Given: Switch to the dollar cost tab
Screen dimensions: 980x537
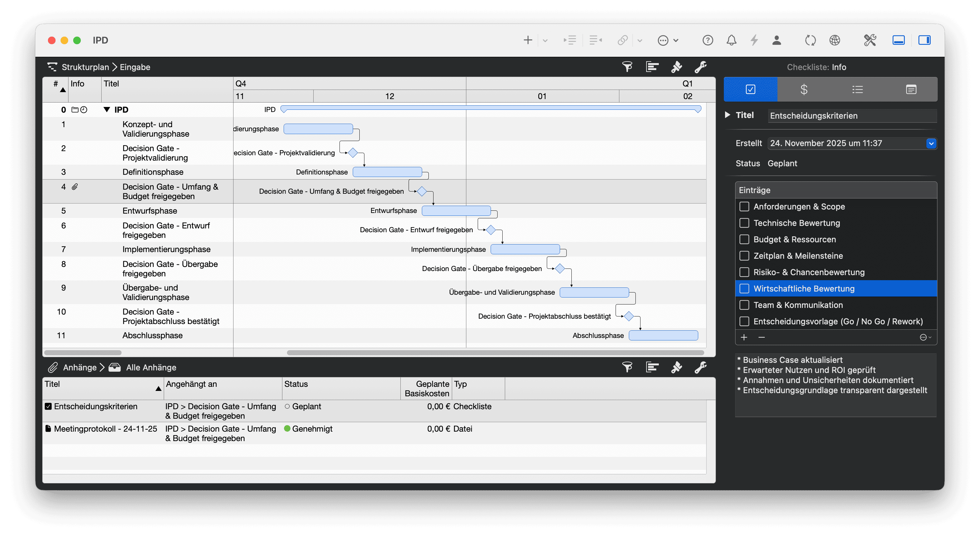Looking at the screenshot, I should [804, 90].
